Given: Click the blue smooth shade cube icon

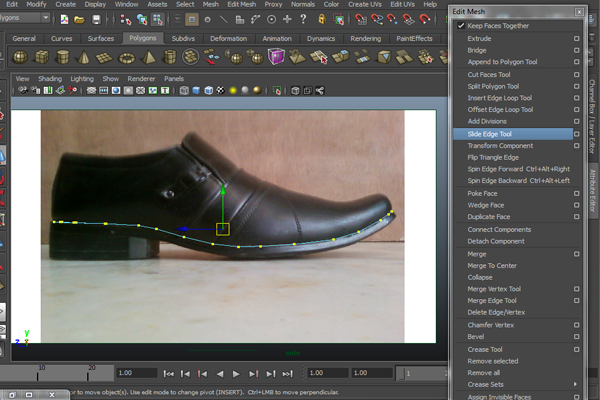Looking at the screenshot, I should point(196,90).
